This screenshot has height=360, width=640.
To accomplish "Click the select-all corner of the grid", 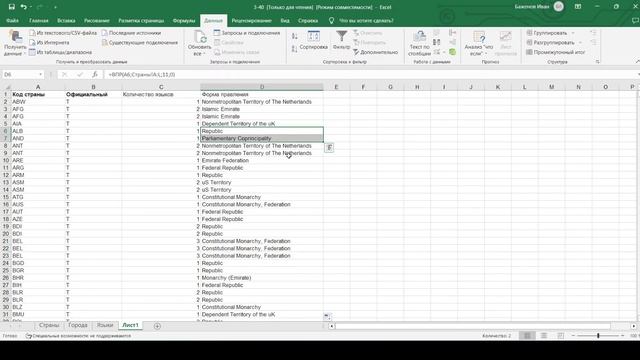I will (6, 87).
